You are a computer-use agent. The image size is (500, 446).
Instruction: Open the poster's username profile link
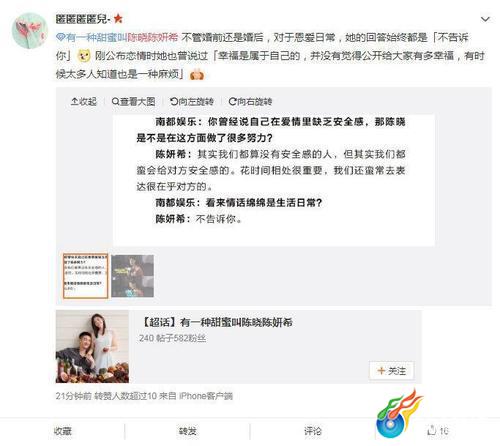tap(83, 19)
